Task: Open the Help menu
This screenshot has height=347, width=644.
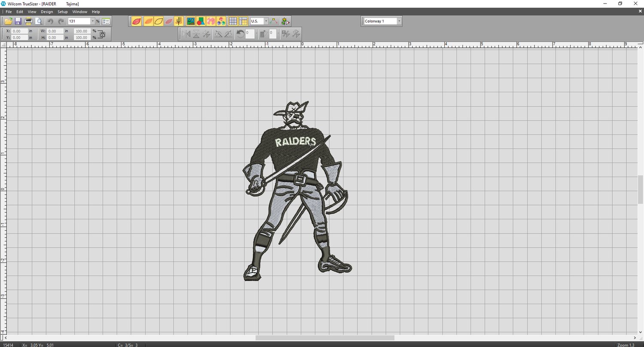Action: 96,12
